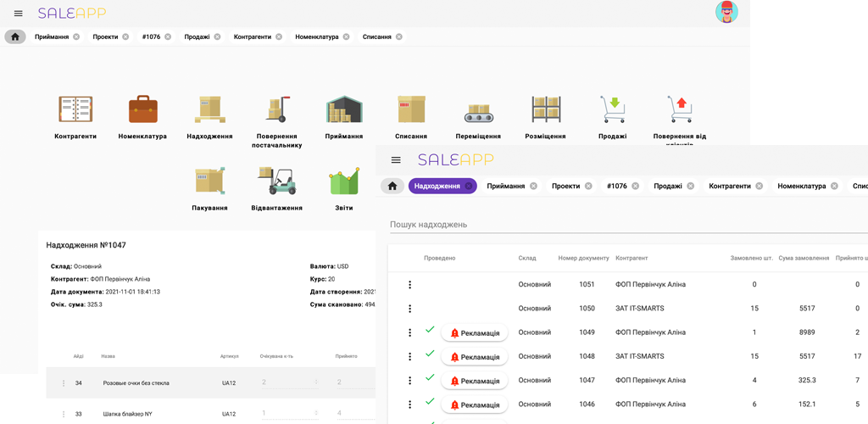Close the Номенклатура tab in the back window
This screenshot has width=868, height=424.
point(346,37)
